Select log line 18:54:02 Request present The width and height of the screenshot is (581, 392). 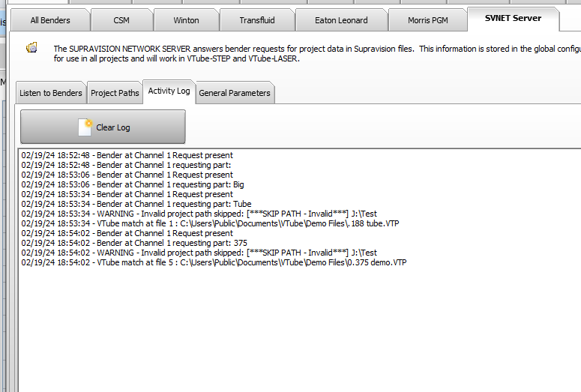pos(127,233)
